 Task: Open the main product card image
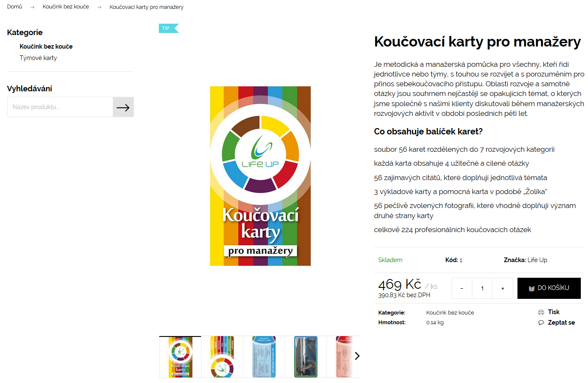tap(260, 176)
